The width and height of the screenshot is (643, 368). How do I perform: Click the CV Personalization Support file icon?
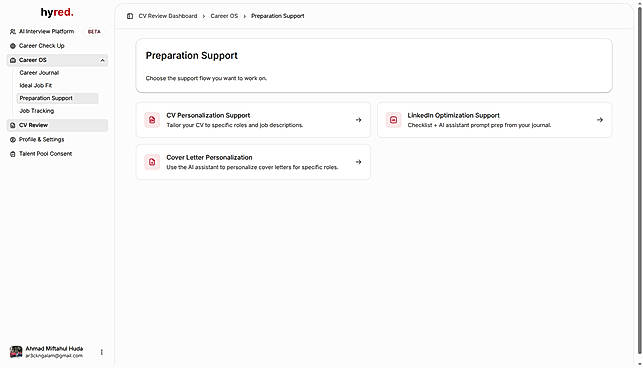(x=152, y=120)
